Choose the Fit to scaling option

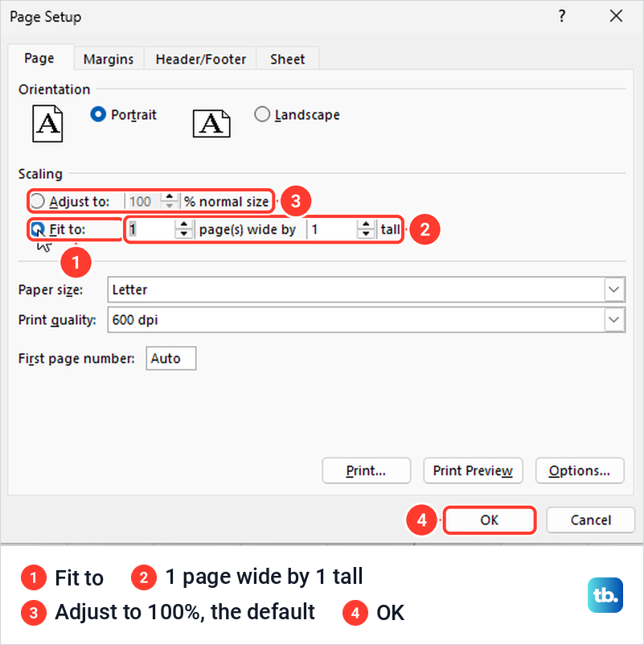coord(38,229)
